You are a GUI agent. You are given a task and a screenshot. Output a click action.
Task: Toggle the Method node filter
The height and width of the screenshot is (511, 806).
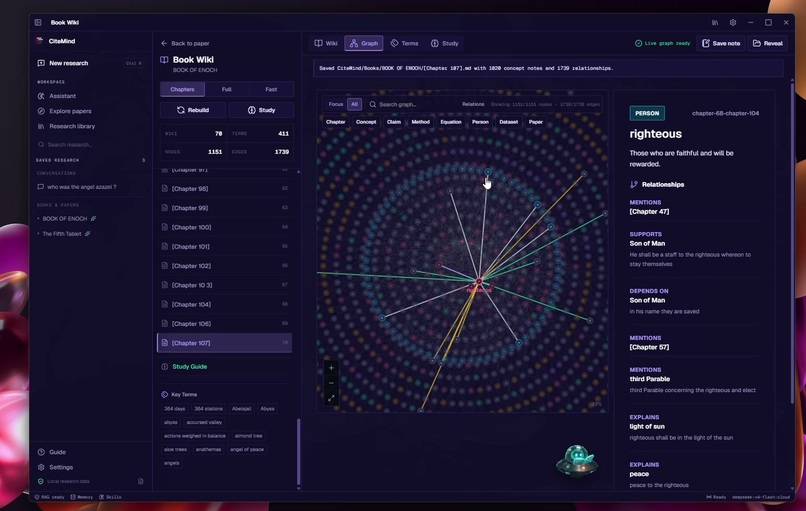pyautogui.click(x=420, y=122)
